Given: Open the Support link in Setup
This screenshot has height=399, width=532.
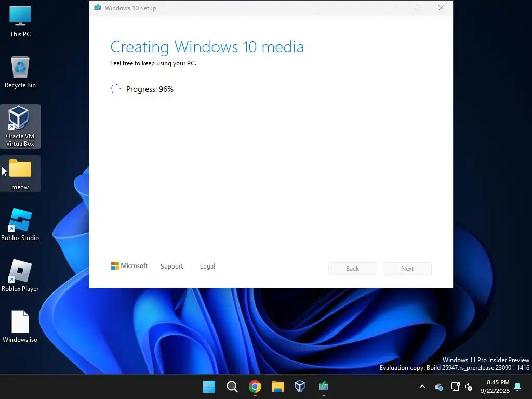Looking at the screenshot, I should [x=171, y=267].
